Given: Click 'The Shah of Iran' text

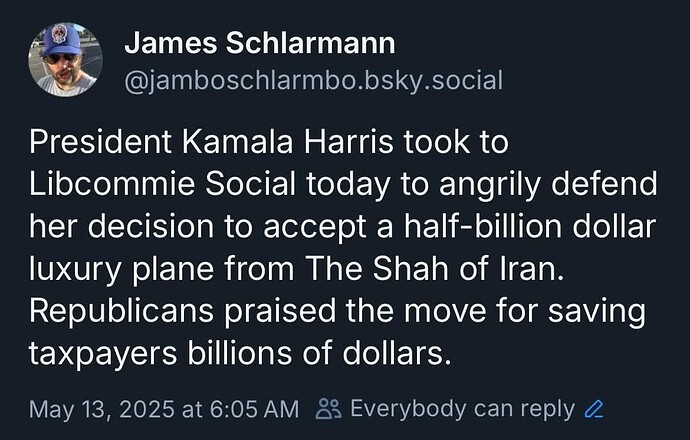Looking at the screenshot, I should pos(434,269).
